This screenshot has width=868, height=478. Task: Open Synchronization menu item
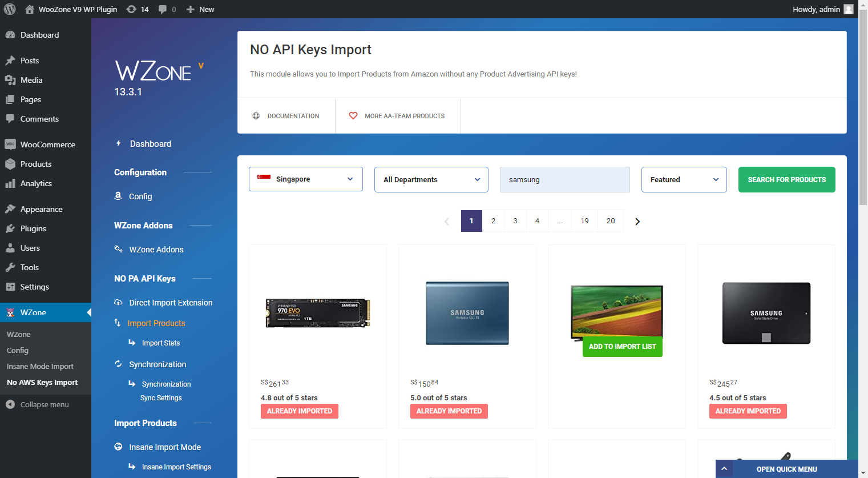click(158, 364)
